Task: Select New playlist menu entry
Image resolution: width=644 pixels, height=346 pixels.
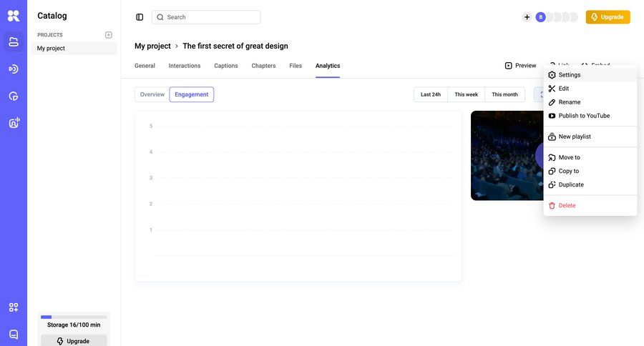Action: (x=590, y=137)
